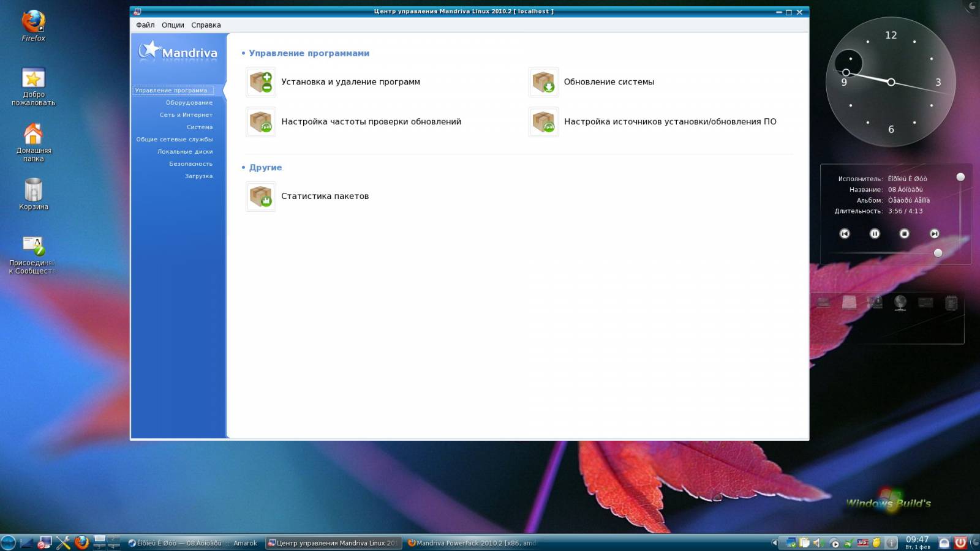980x551 pixels.
Task: Click the Amarok player tray icon
Action: click(834, 543)
